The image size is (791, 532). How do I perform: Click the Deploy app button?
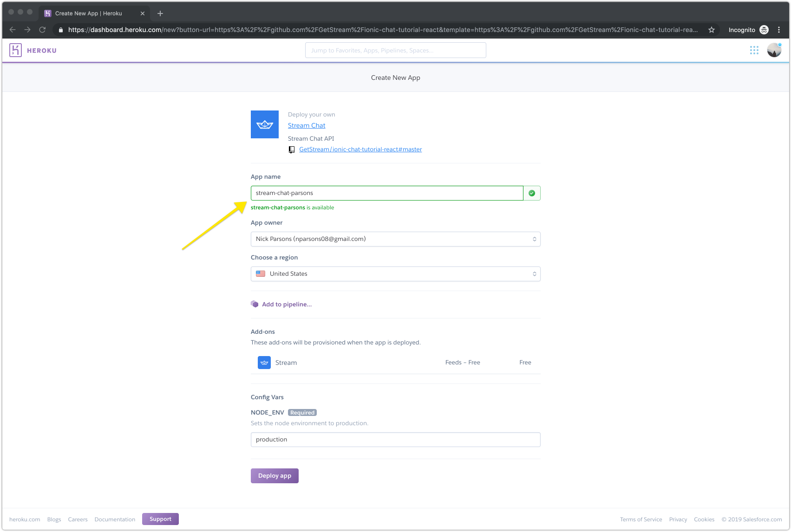click(x=275, y=476)
